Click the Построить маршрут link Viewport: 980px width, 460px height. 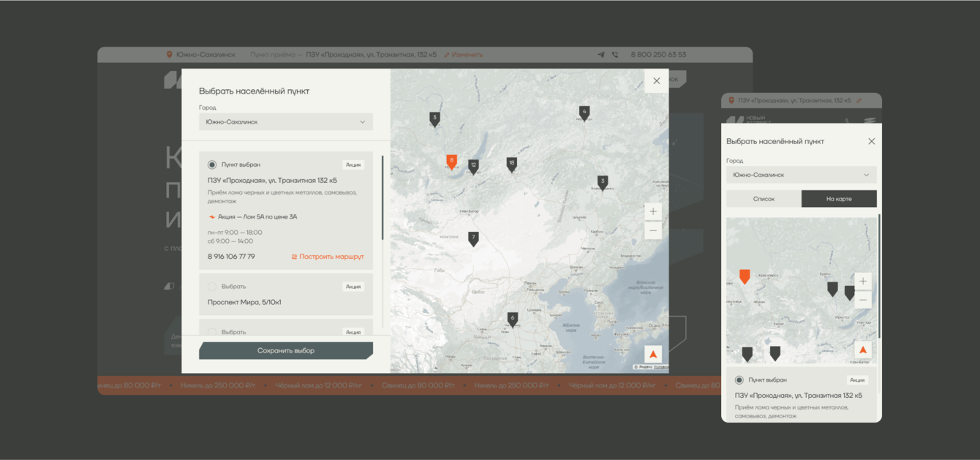331,257
